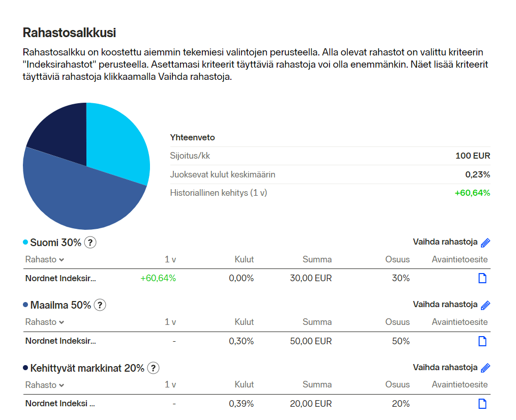Open help tooltip for Kehittyvät markkinat 20%

[x=153, y=368]
